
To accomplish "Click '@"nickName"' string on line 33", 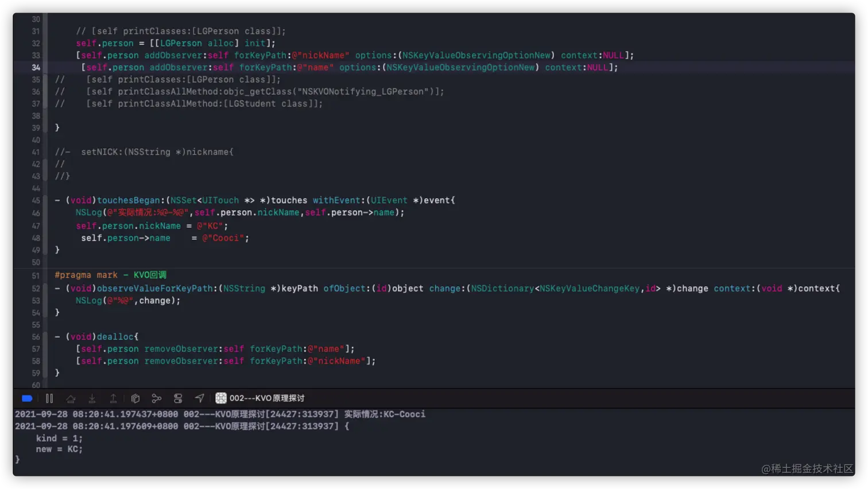I will coord(320,56).
